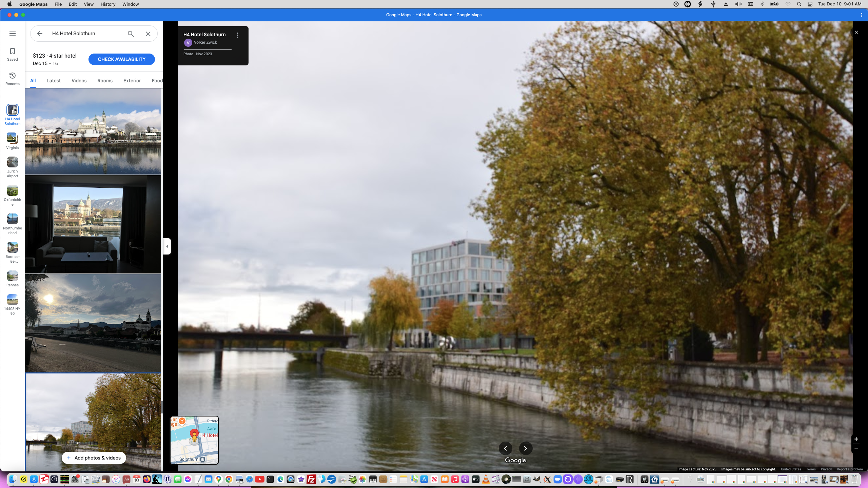Zoom in on the photo
868x488 pixels.
point(856,439)
